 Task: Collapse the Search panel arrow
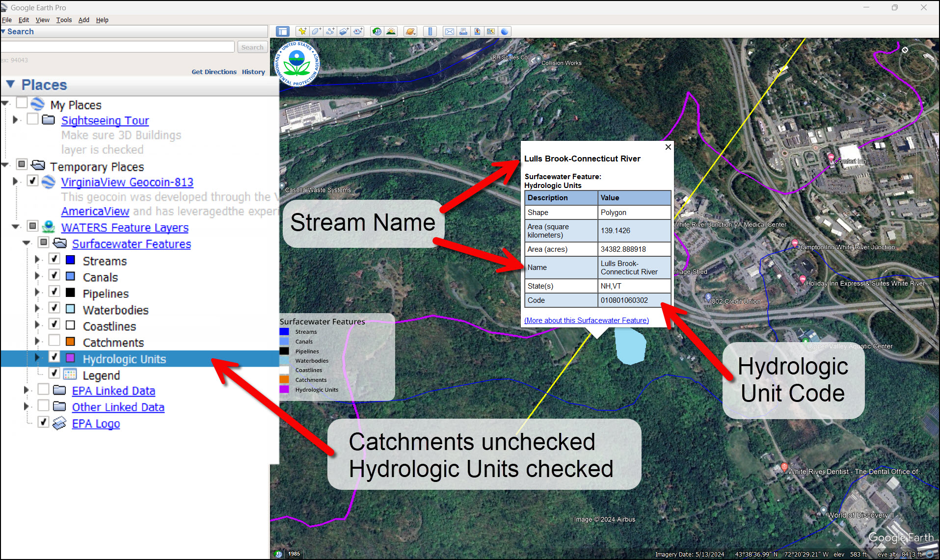pos(3,31)
